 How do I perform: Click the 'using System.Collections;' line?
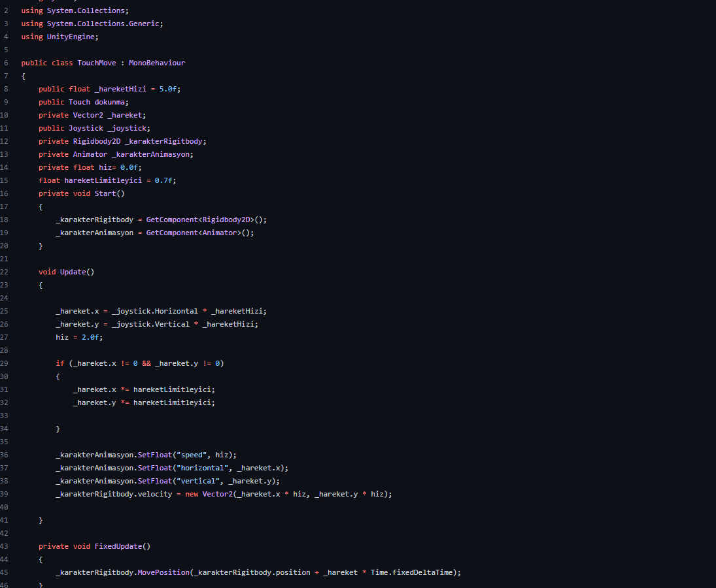(x=75, y=10)
